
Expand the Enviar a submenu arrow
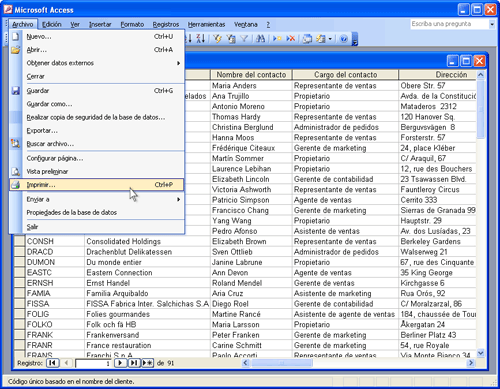(x=179, y=199)
